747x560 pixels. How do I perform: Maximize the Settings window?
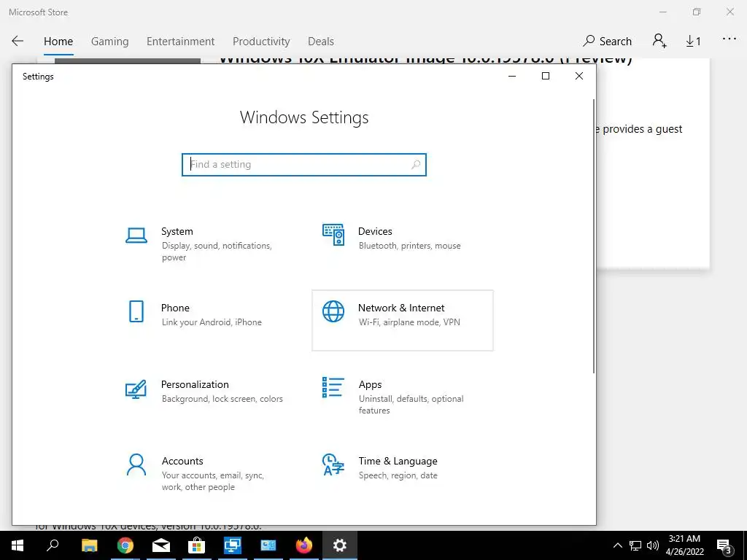(546, 76)
